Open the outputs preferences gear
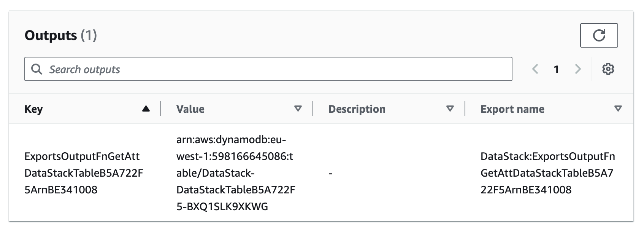The height and width of the screenshot is (233, 644). click(x=609, y=69)
